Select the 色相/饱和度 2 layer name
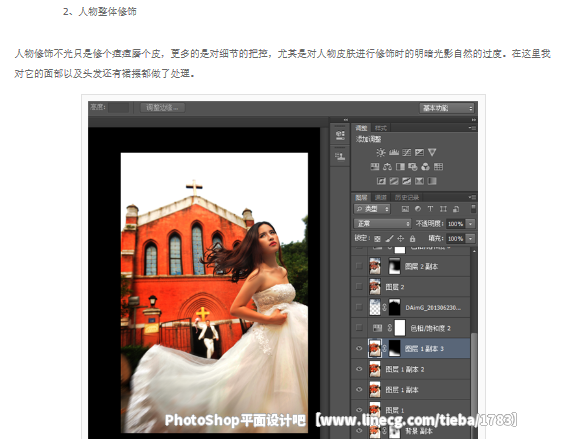 [430, 328]
